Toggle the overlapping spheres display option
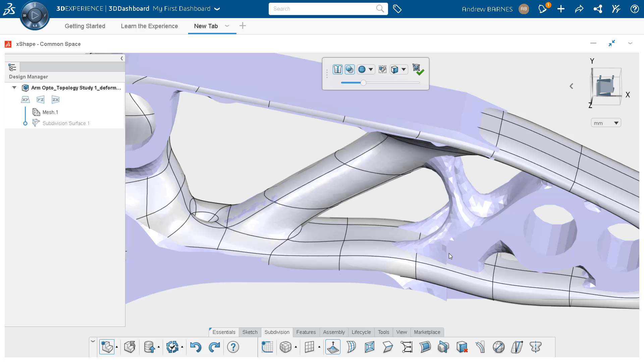Viewport: 644px width, 362px height. tap(350, 69)
